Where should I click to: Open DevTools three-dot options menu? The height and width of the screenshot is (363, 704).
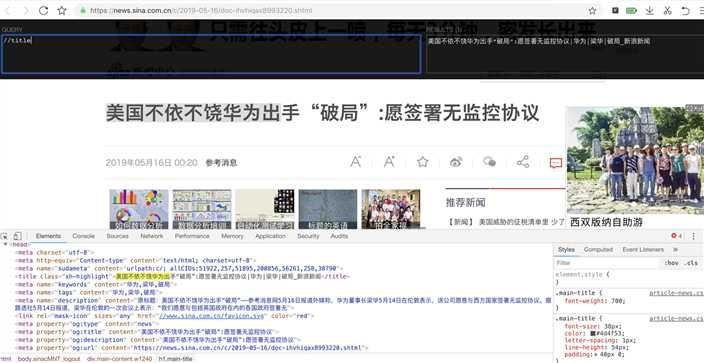(694, 236)
